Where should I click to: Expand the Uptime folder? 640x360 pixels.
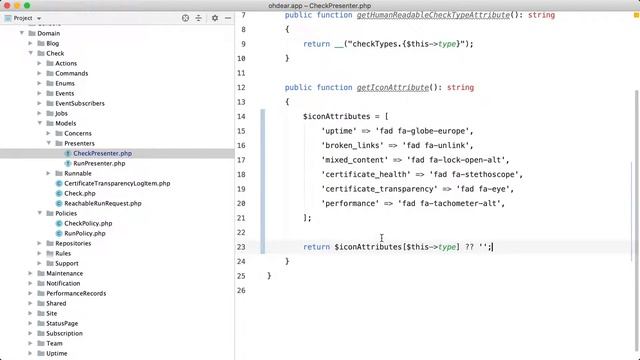[30, 353]
